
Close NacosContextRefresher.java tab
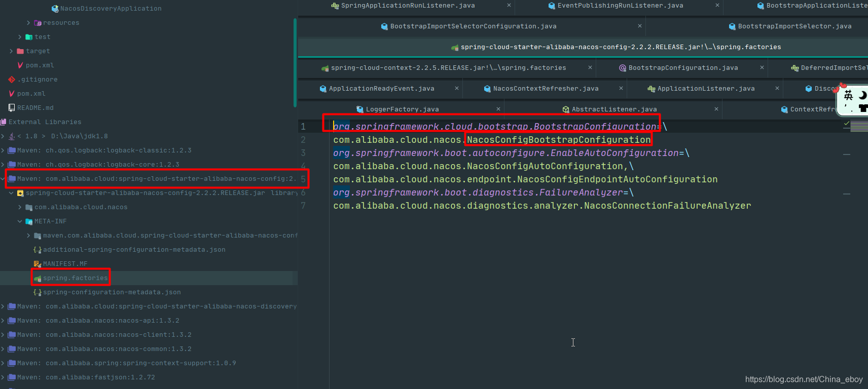point(621,88)
